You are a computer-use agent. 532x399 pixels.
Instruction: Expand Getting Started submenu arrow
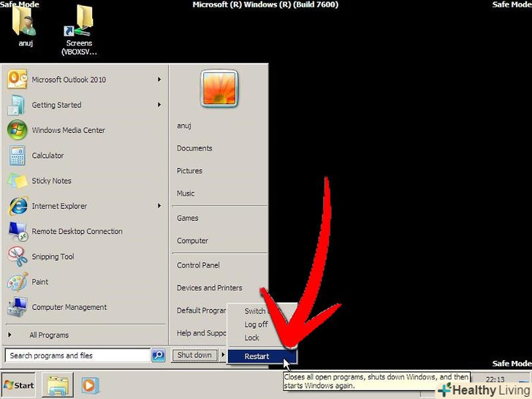pyautogui.click(x=159, y=104)
